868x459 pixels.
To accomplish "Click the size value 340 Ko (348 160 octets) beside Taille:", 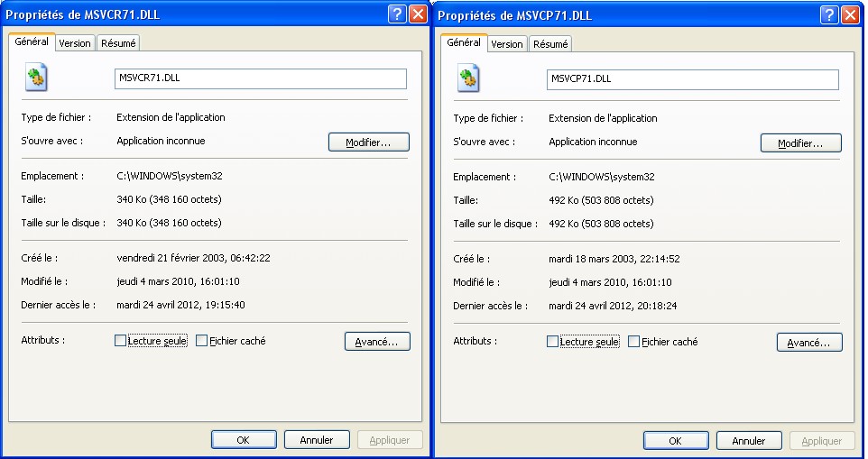I will tap(169, 199).
